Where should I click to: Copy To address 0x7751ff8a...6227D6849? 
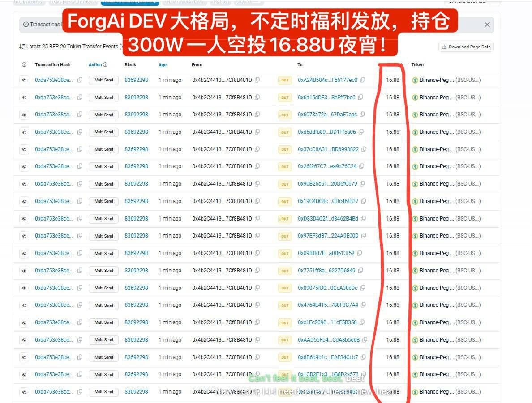click(x=360, y=271)
